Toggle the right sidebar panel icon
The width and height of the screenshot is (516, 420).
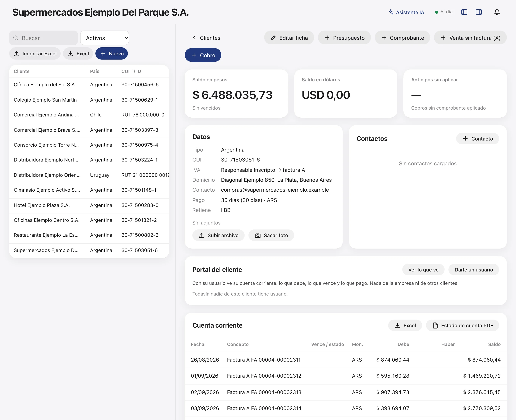tap(479, 12)
